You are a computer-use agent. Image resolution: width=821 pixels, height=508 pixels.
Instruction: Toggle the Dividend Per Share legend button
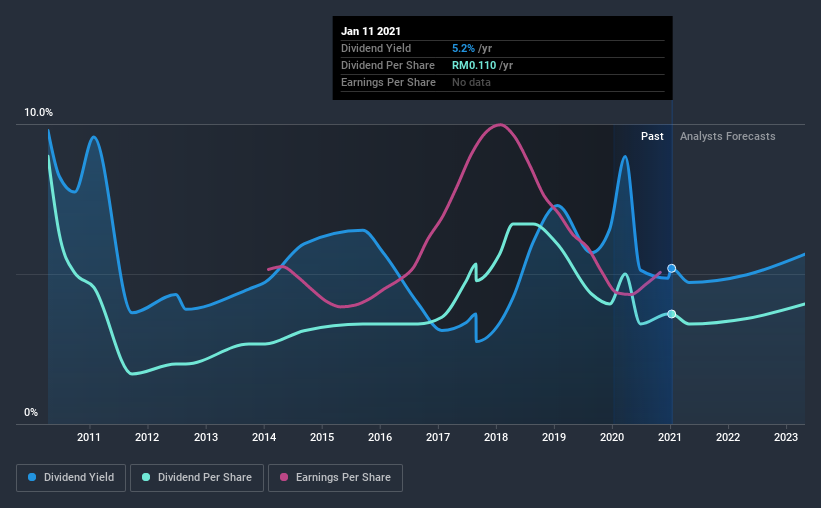(197, 478)
